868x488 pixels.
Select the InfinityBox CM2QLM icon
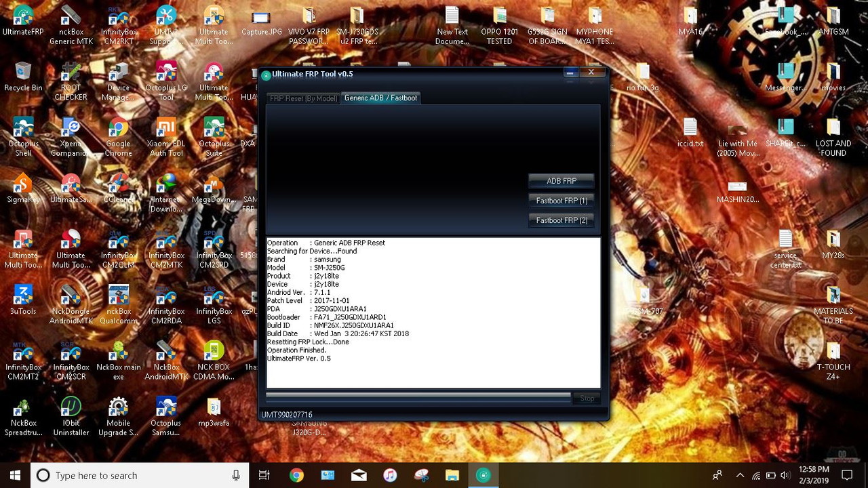[x=119, y=249]
